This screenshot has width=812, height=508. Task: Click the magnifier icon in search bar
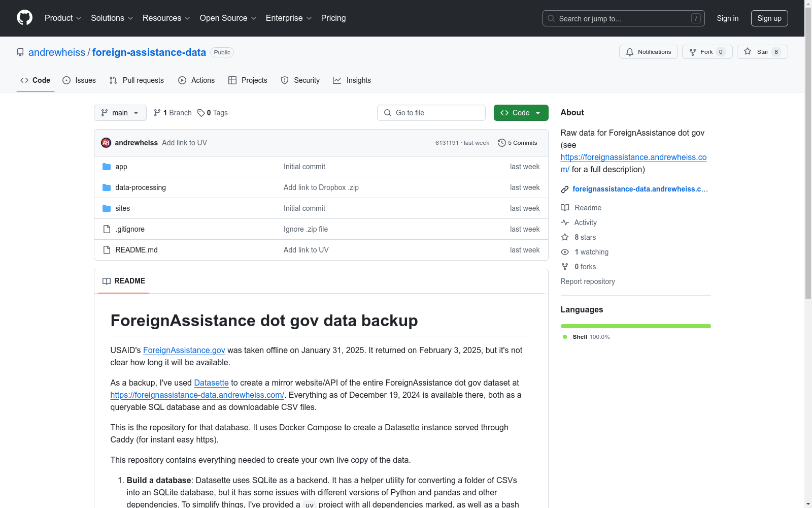551,18
